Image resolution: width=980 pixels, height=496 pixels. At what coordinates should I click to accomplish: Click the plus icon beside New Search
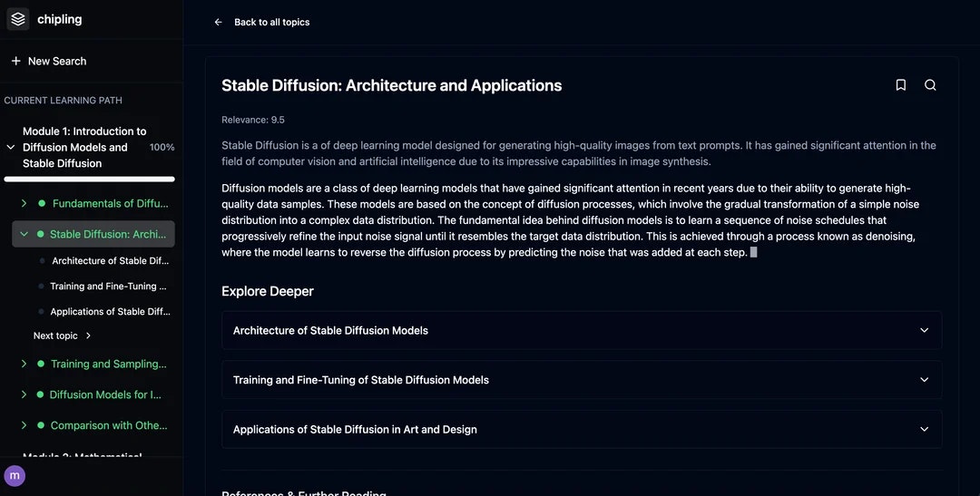point(15,62)
